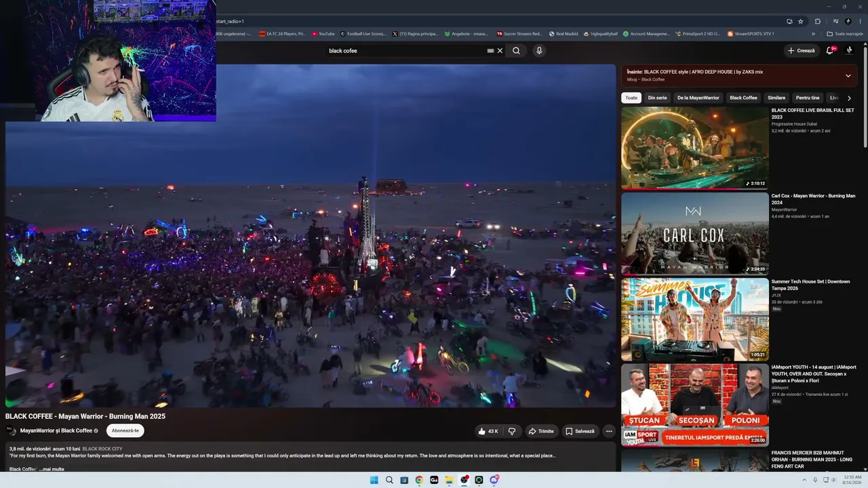868x488 pixels.
Task: Open the YouTube account avatar menu
Action: [849, 51]
